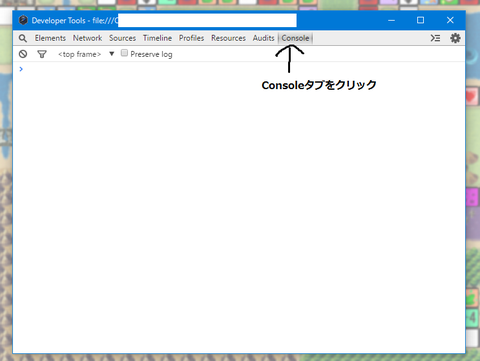Select the <top frame> context selector
The image size is (480, 361).
79,54
